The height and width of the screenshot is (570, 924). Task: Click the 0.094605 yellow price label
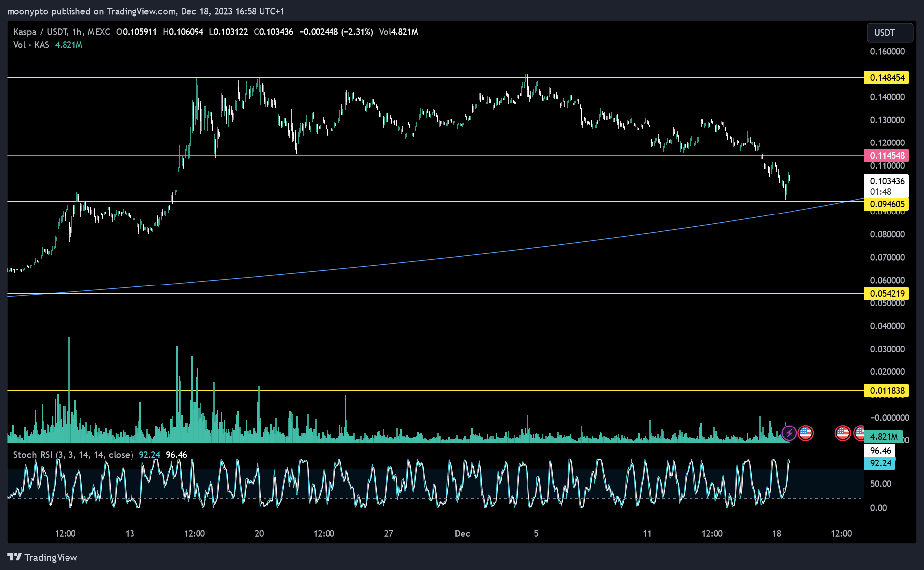(x=887, y=204)
